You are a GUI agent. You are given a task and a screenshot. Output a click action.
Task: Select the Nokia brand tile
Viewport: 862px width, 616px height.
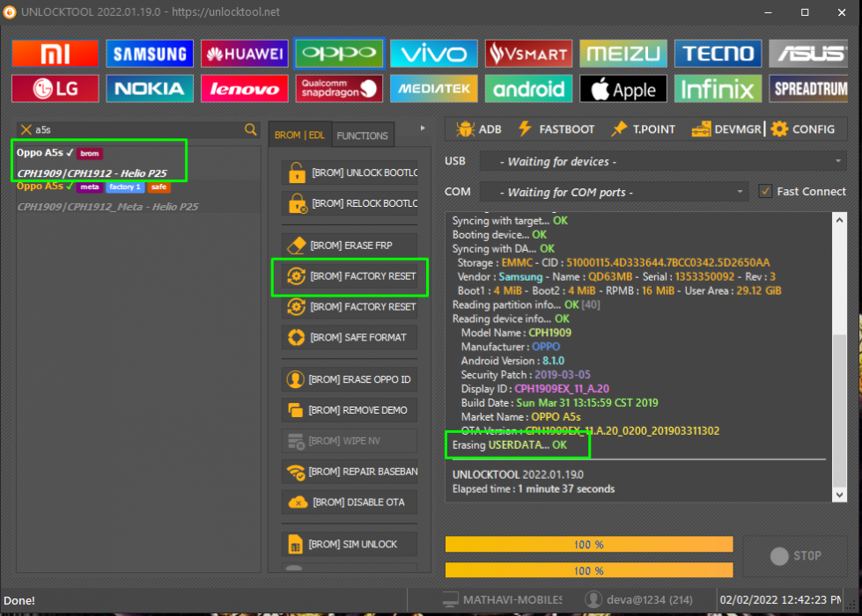[x=150, y=89]
